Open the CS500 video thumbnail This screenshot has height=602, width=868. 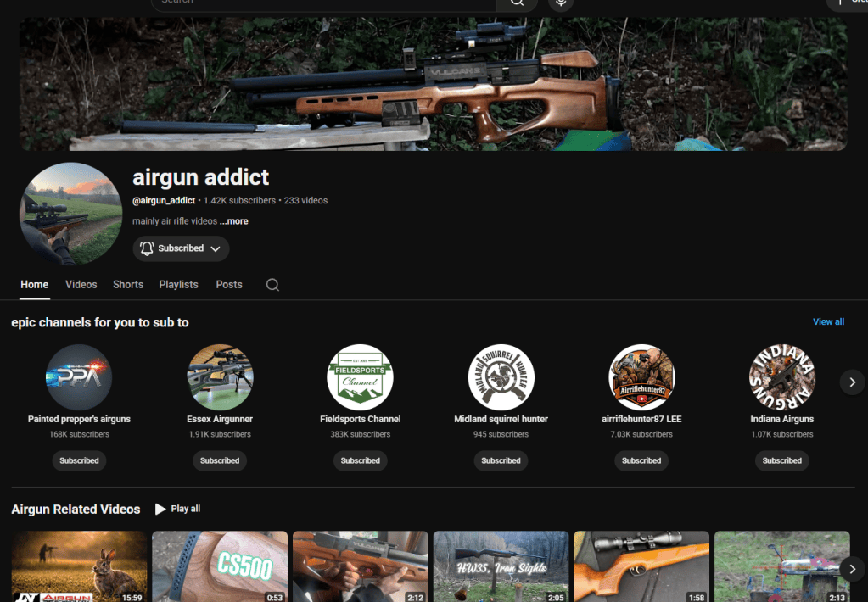pos(220,566)
